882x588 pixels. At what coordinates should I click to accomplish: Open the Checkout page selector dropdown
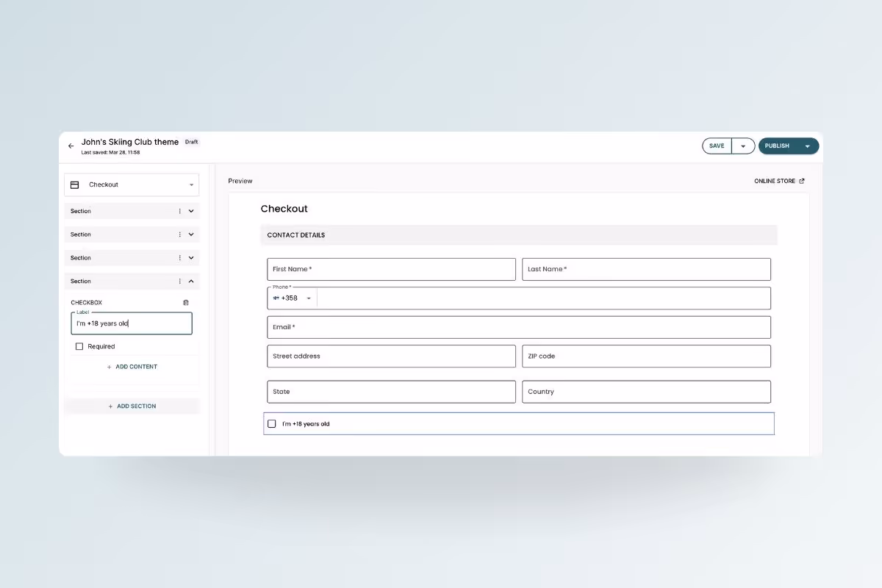click(x=191, y=184)
